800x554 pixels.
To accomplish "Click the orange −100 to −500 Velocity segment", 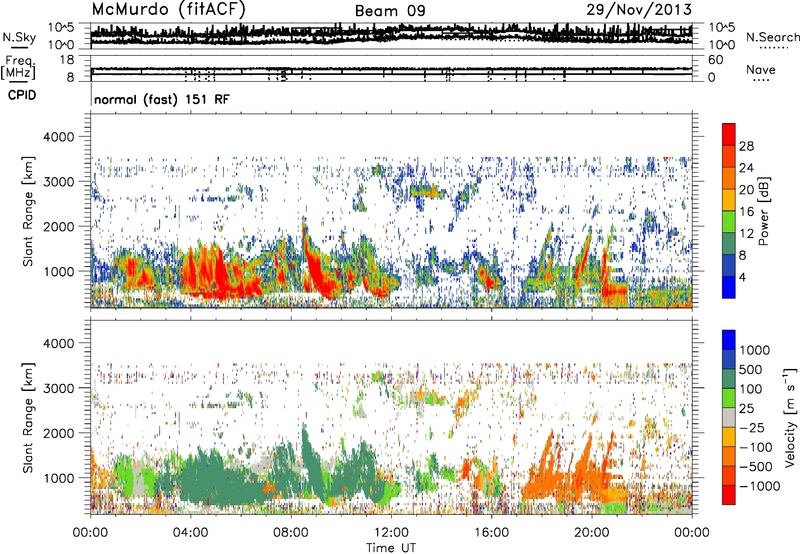I will click(x=729, y=456).
